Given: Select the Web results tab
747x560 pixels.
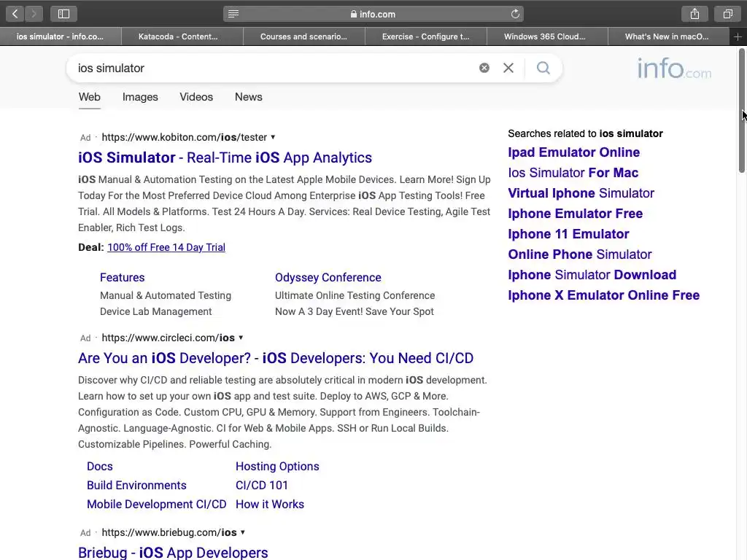Looking at the screenshot, I should [x=90, y=97].
